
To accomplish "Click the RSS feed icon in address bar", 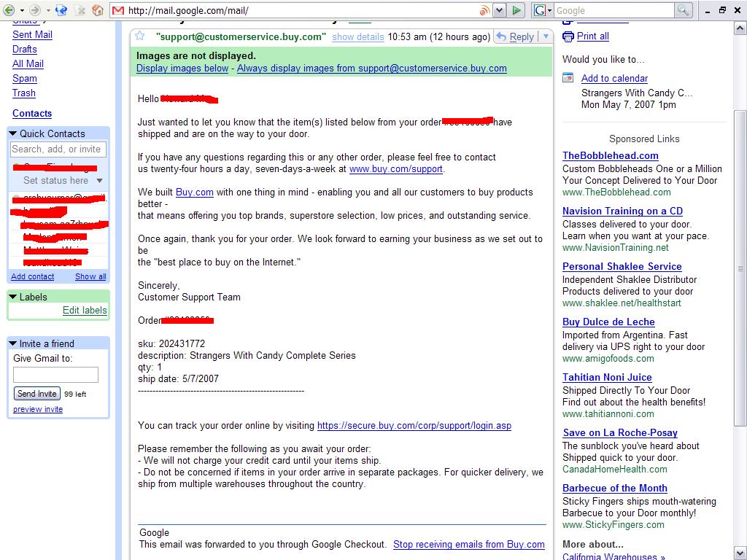I will click(484, 10).
